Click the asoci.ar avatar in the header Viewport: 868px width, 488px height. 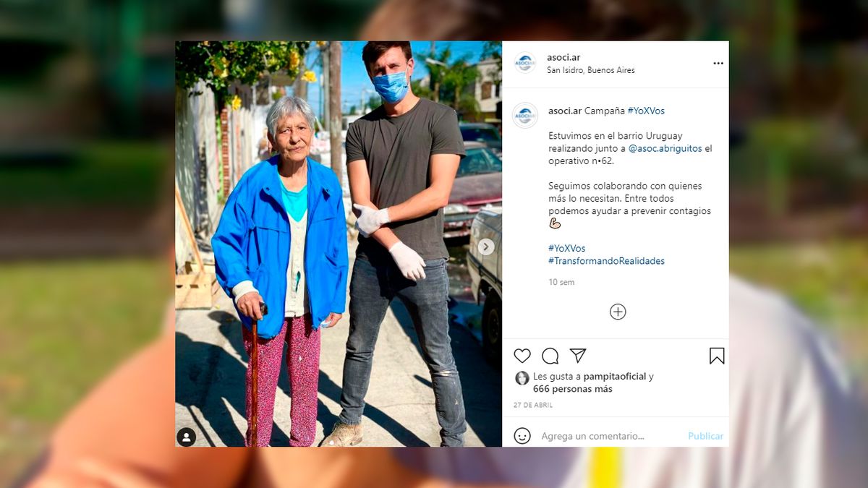click(x=524, y=63)
